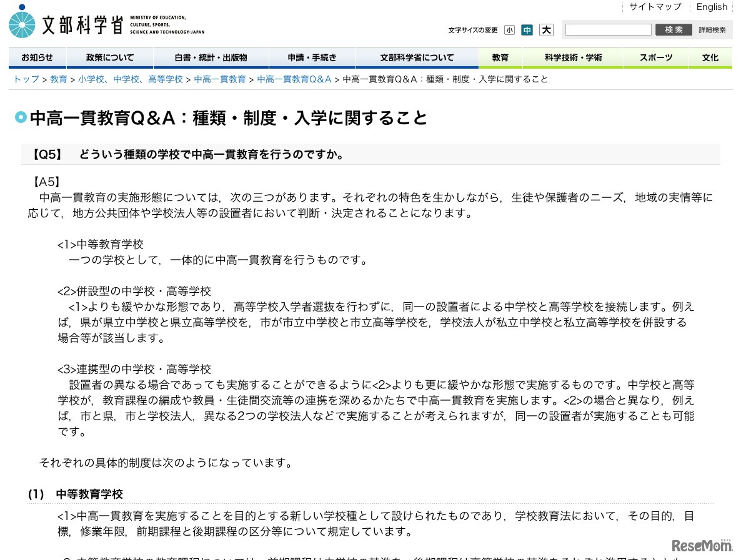741x560 pixels.
Task: Select the スポーツ section tab
Action: tap(655, 57)
